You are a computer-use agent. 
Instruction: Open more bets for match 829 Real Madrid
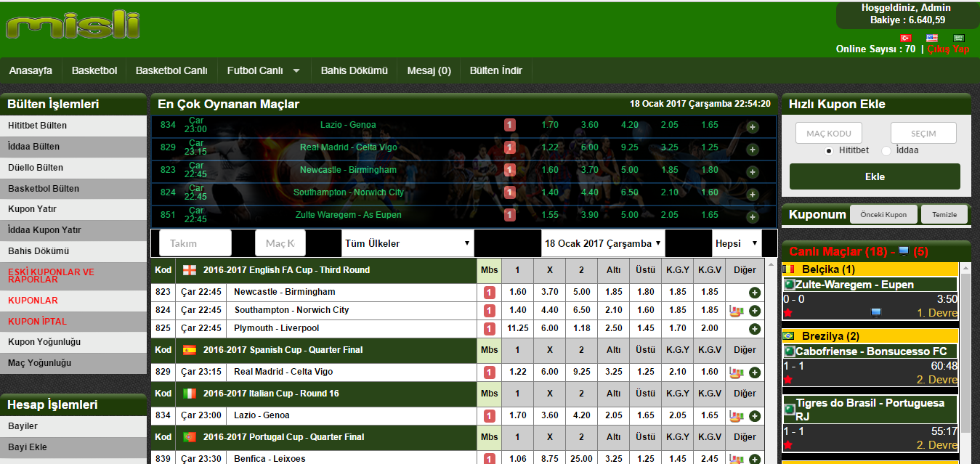pos(755,373)
